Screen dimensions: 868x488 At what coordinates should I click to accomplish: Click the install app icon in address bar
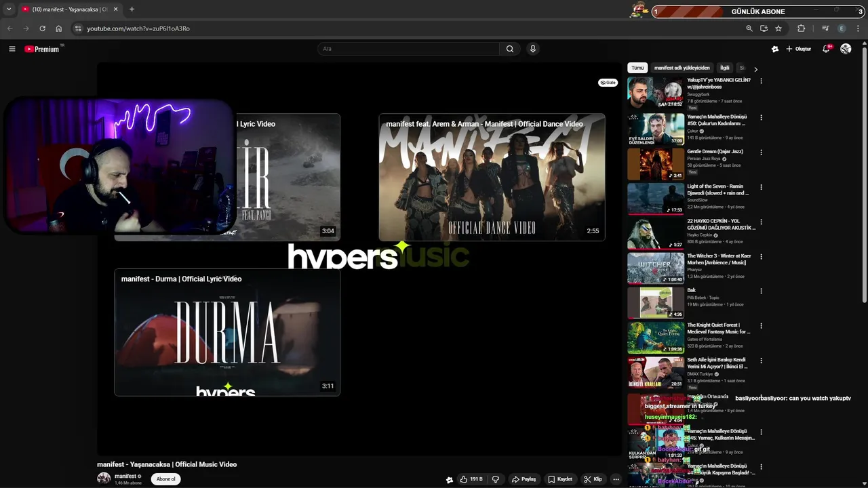pos(764,28)
